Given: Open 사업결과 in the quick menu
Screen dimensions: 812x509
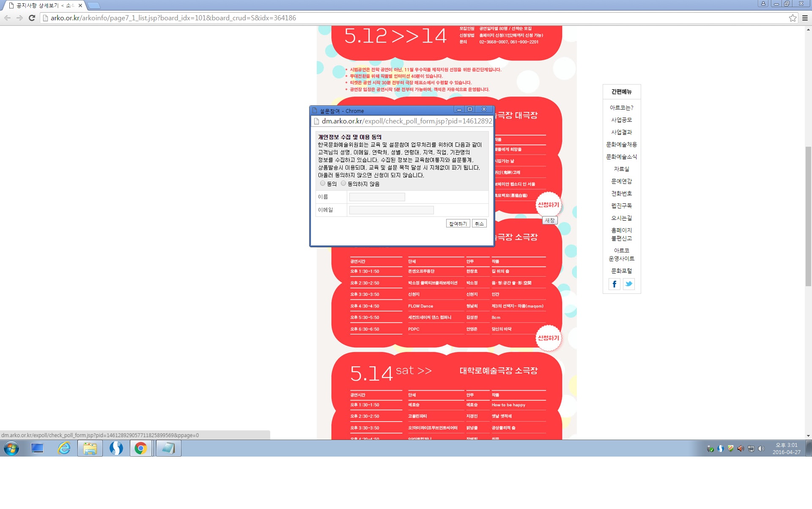Looking at the screenshot, I should point(622,132).
